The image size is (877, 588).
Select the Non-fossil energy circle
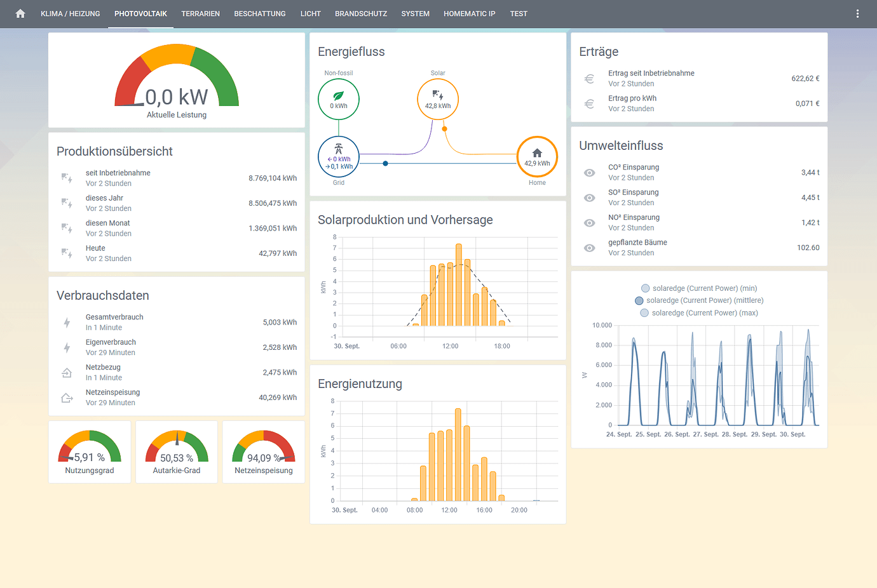(x=339, y=99)
